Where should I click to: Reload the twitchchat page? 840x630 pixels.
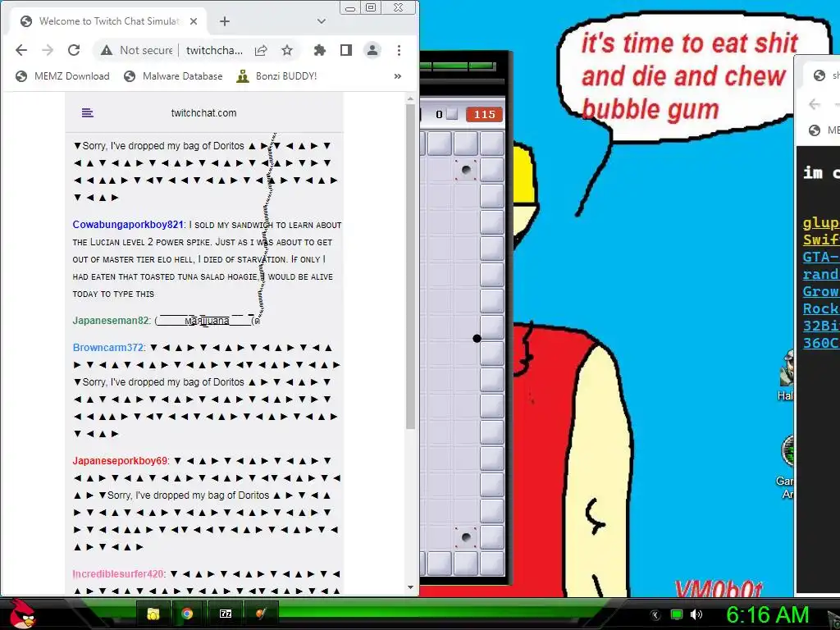[74, 50]
